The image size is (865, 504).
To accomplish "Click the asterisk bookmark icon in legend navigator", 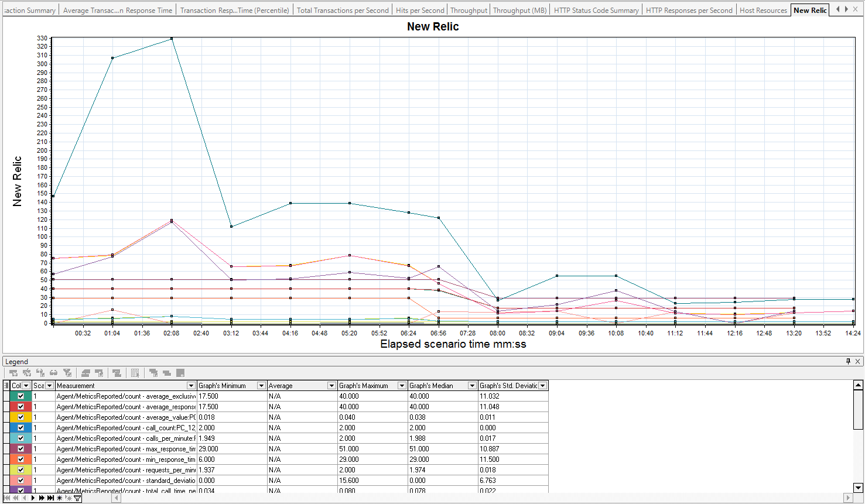I will [60, 498].
